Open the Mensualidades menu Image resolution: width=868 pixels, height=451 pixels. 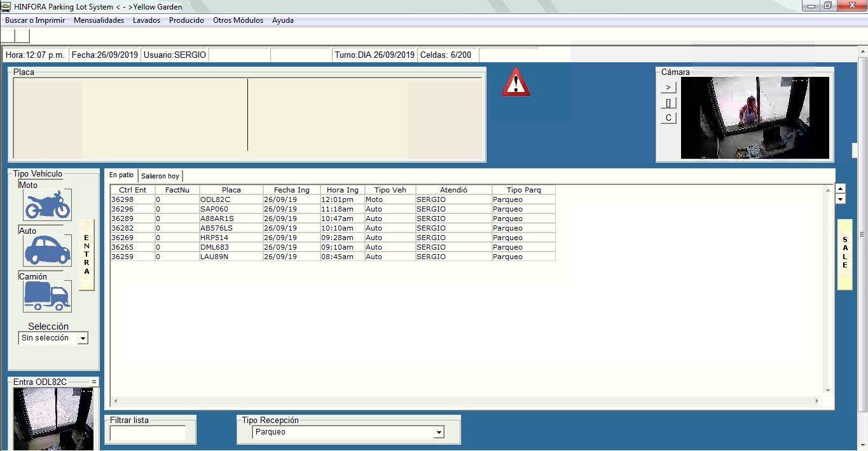(99, 20)
